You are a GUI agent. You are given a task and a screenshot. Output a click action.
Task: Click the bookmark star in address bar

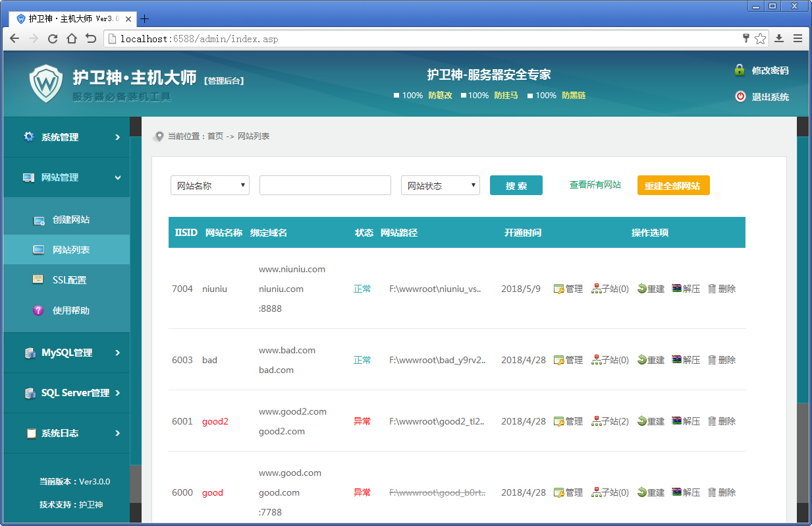[x=760, y=38]
